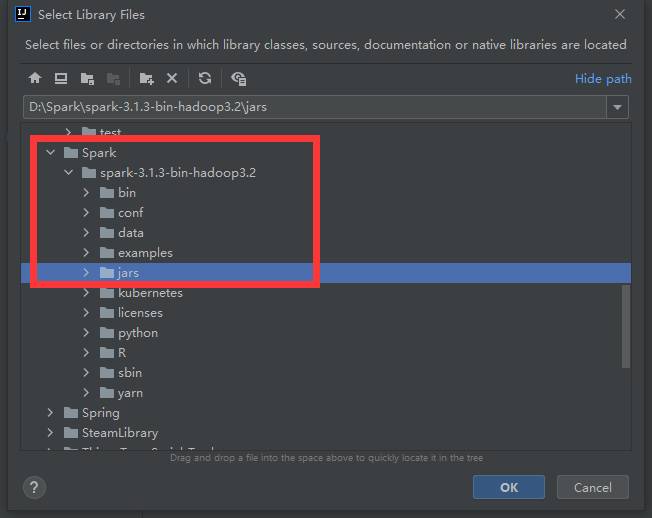The width and height of the screenshot is (652, 518).
Task: Collapse the spark-3.1.3-bin-hadoop3.2 chevron
Action: (69, 173)
